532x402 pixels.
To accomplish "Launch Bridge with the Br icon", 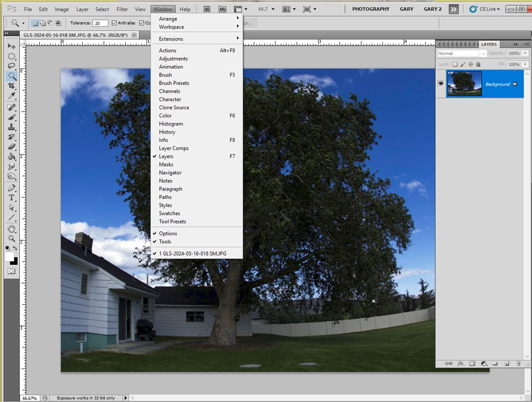I will (x=207, y=9).
